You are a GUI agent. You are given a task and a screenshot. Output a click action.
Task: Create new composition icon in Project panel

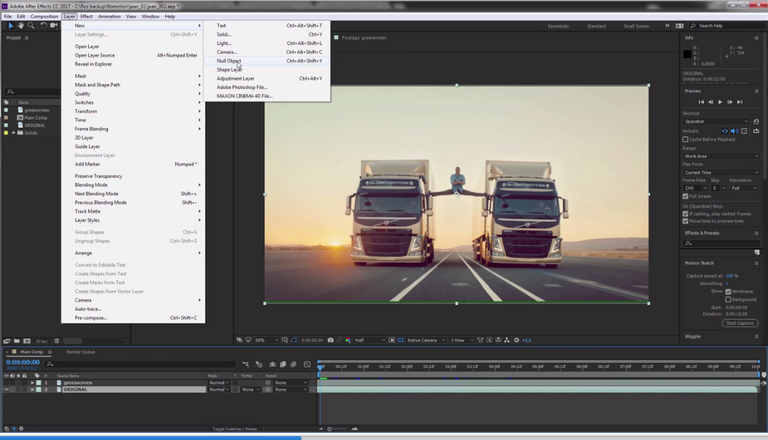pyautogui.click(x=27, y=341)
